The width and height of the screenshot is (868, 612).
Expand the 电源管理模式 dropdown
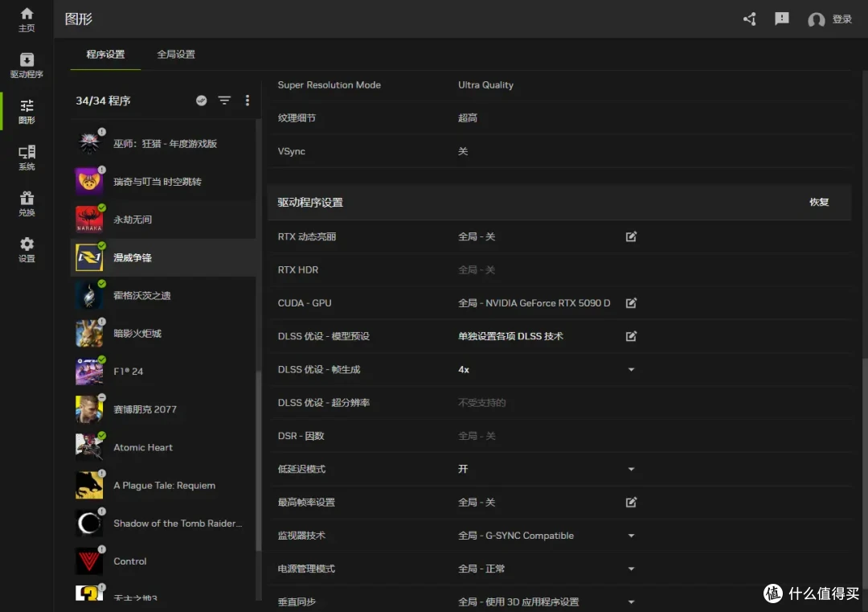631,569
